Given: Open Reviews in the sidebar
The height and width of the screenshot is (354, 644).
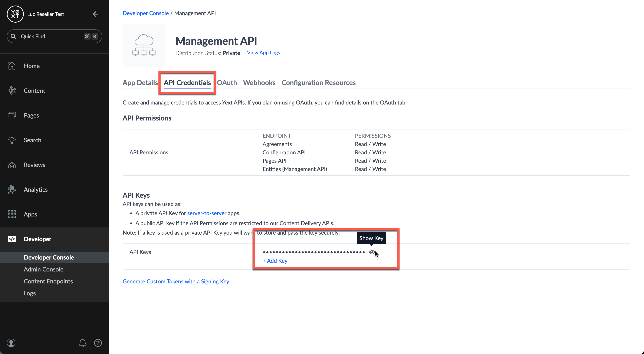Looking at the screenshot, I should (55, 165).
